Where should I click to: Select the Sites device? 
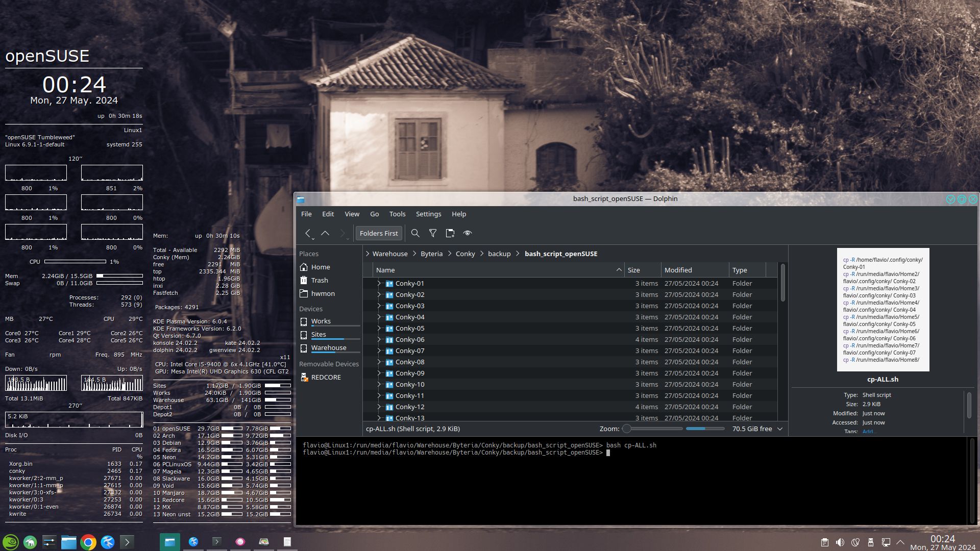(x=329, y=335)
